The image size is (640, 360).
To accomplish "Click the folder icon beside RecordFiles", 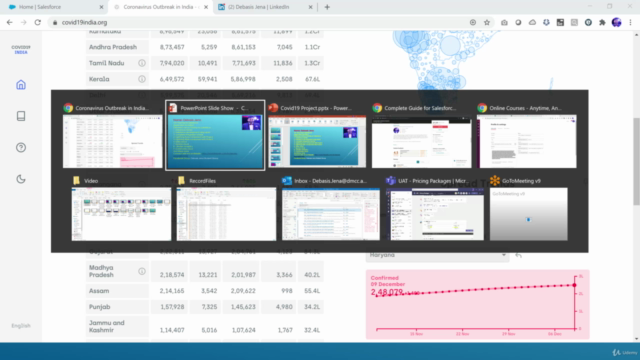I will tap(181, 180).
